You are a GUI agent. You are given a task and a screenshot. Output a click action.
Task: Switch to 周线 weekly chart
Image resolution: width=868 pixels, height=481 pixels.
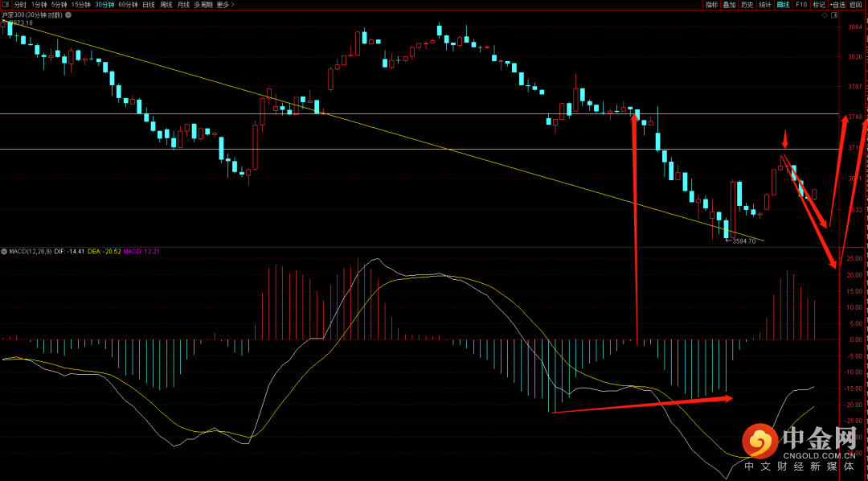pyautogui.click(x=166, y=5)
